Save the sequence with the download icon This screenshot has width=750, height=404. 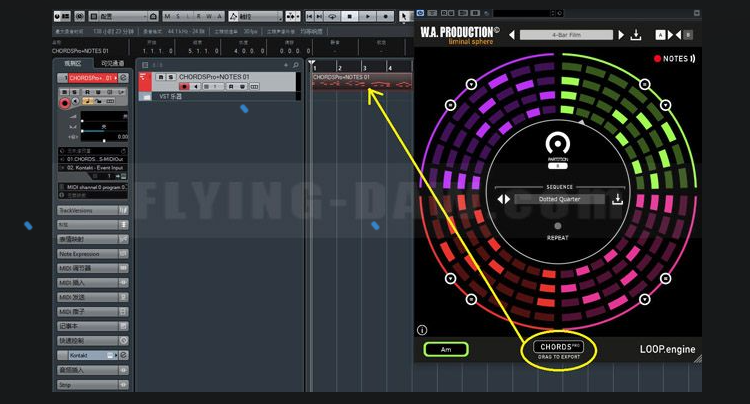pyautogui.click(x=618, y=199)
